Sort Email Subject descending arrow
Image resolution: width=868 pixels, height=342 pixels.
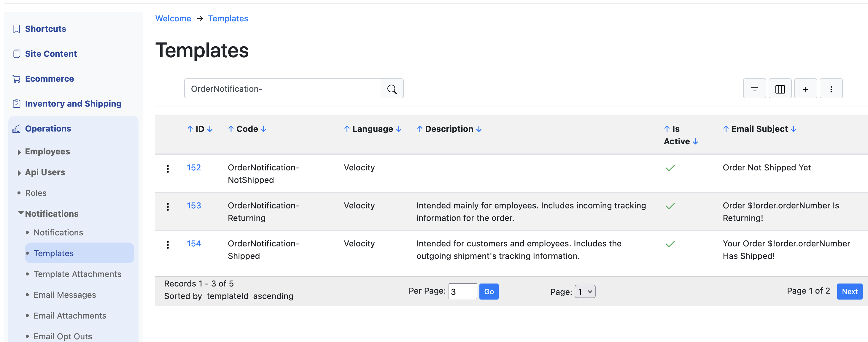pyautogui.click(x=794, y=129)
